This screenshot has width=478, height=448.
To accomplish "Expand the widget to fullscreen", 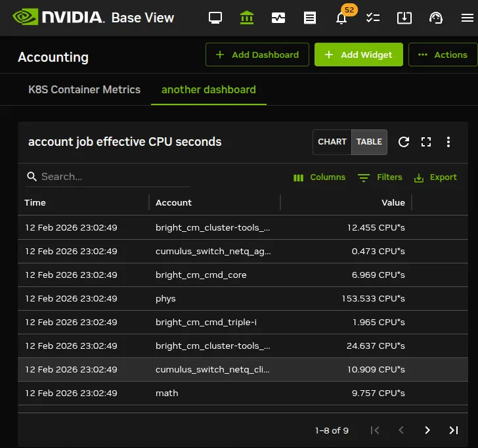I will pyautogui.click(x=426, y=142).
